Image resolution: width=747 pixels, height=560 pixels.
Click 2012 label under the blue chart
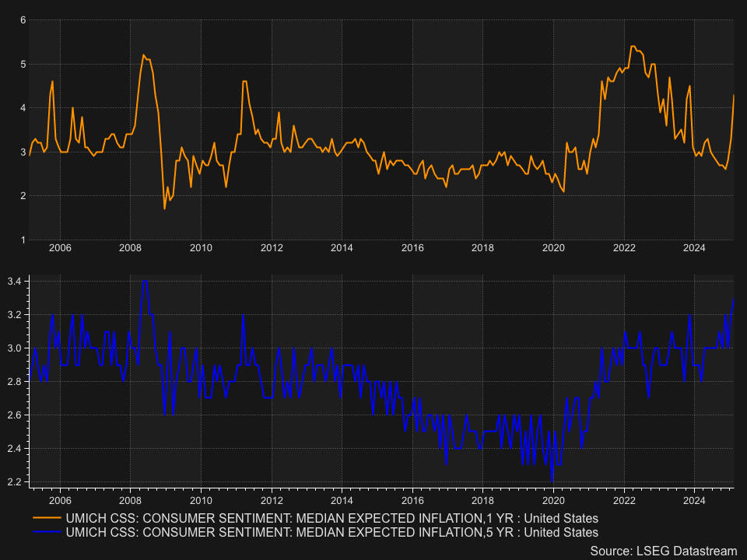[x=272, y=500]
